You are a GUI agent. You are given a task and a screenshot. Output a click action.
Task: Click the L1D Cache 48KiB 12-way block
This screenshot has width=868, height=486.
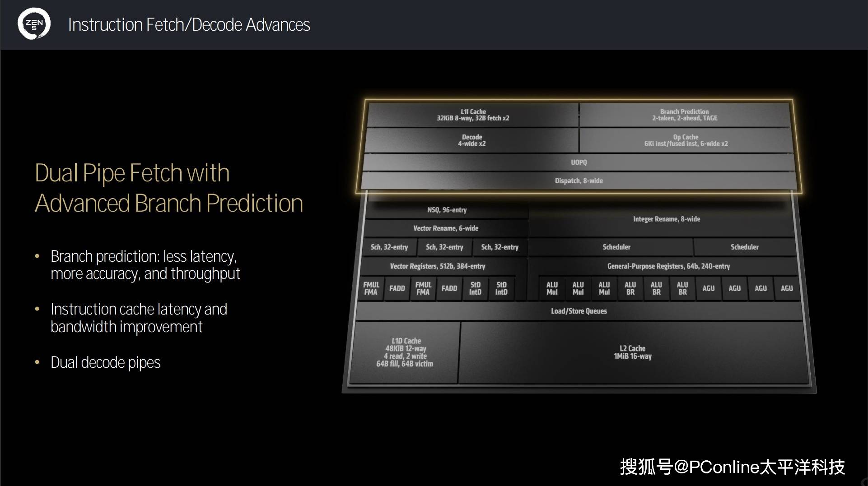(405, 352)
